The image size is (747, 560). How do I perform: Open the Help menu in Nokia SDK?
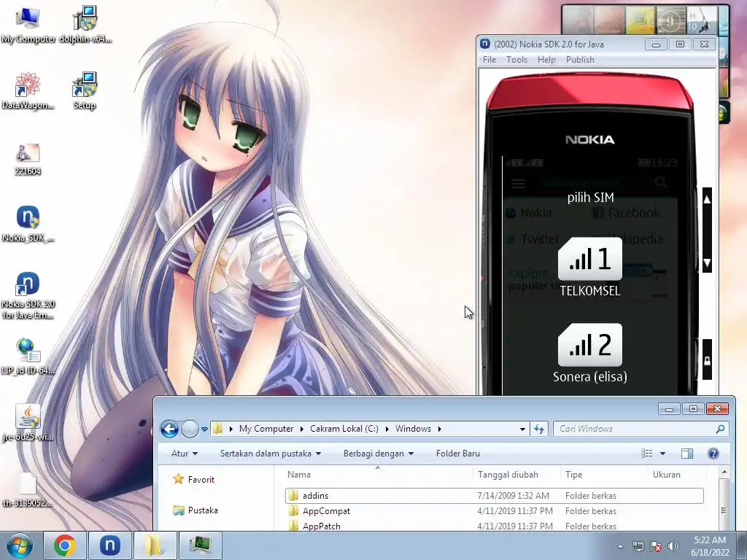coord(546,60)
